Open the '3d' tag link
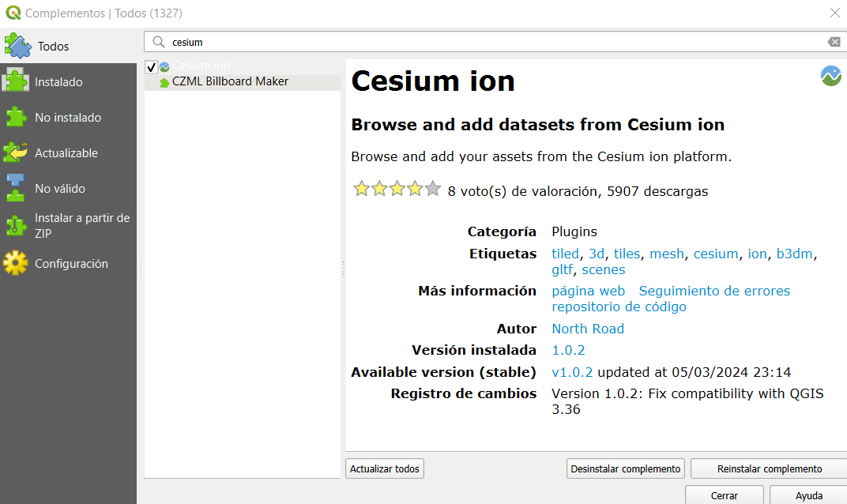This screenshot has height=504, width=847. (597, 254)
